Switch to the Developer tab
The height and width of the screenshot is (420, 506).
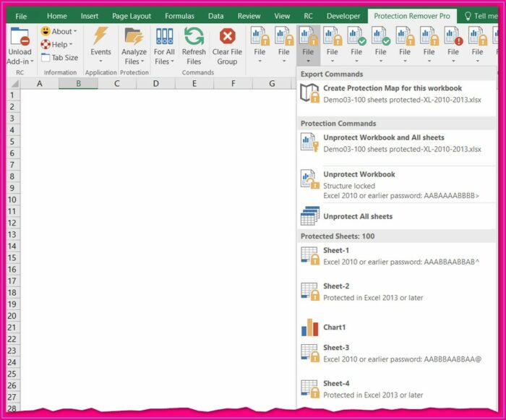click(343, 16)
